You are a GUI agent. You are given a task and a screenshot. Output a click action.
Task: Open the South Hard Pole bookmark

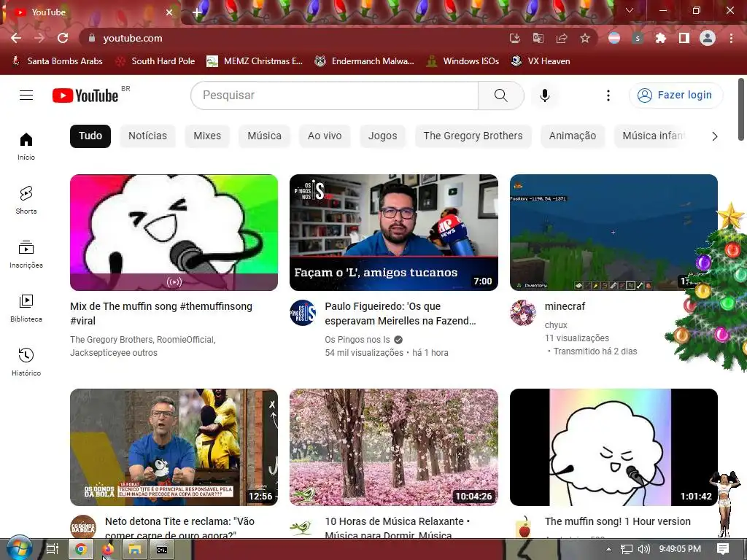(x=156, y=61)
